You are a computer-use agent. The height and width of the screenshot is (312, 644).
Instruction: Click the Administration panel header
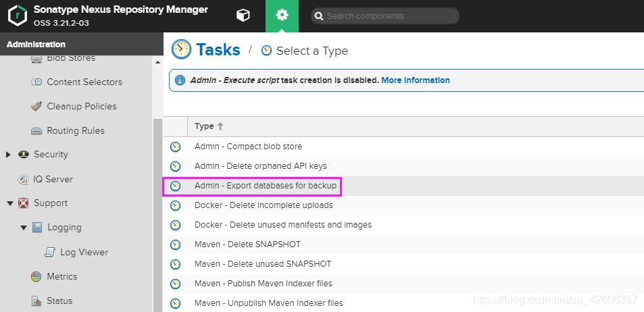click(82, 44)
